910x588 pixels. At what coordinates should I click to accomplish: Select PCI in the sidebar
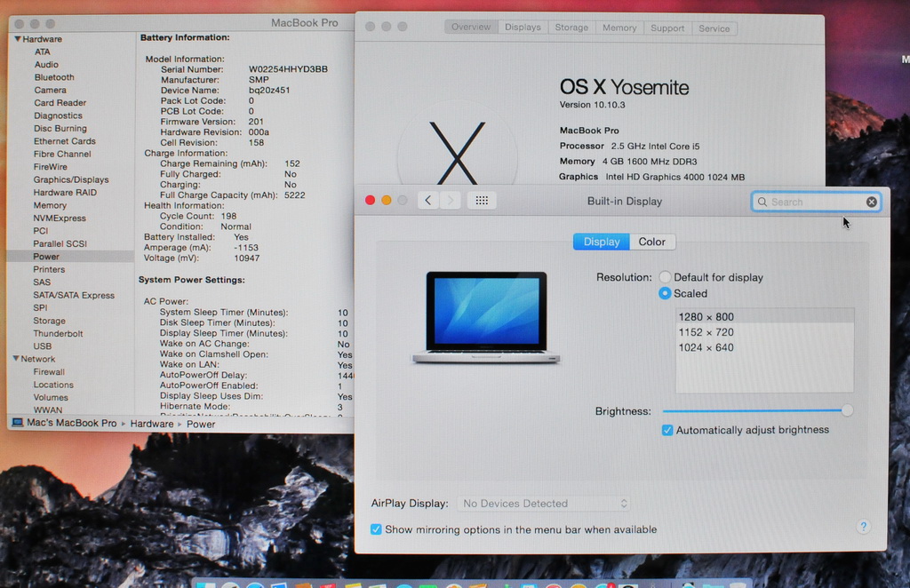41,231
